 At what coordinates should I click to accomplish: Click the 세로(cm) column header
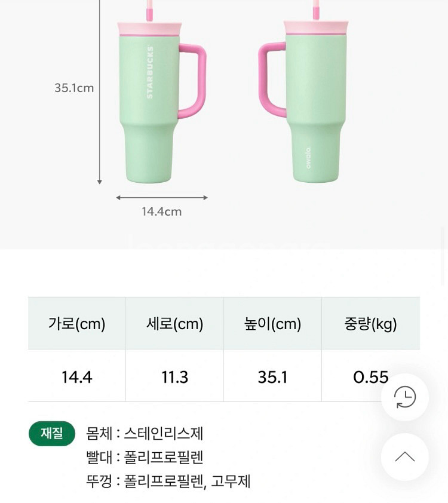[175, 324]
